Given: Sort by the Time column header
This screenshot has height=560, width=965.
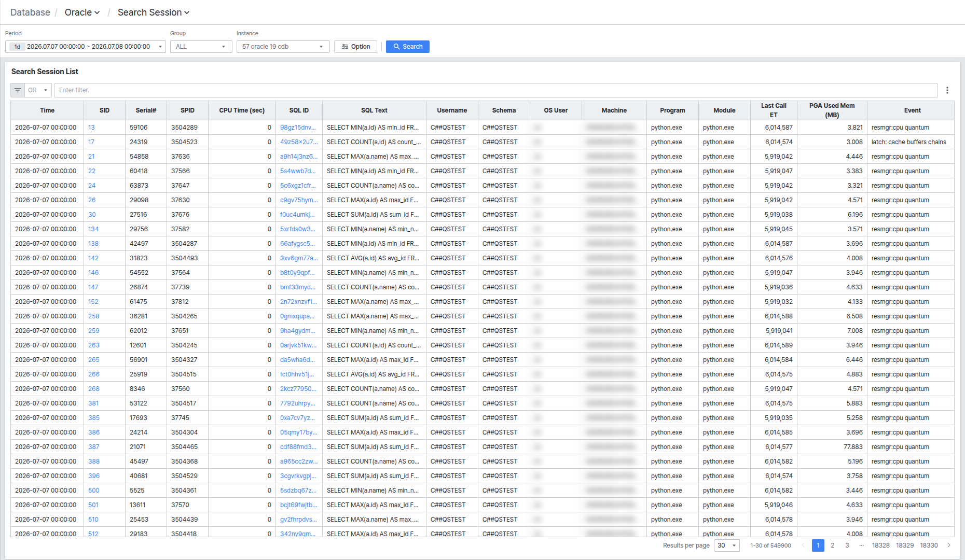Looking at the screenshot, I should tap(47, 110).
